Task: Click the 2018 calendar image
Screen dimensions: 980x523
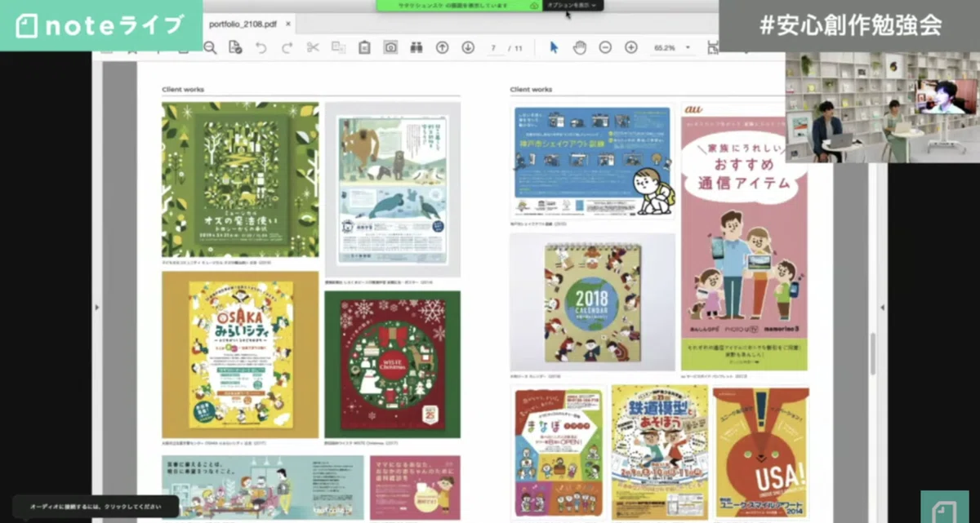Action: point(593,303)
